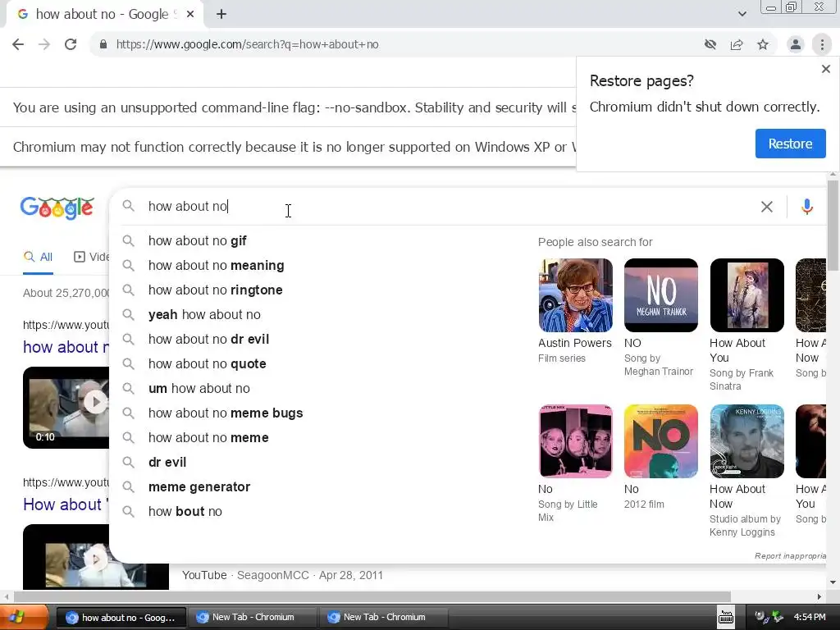Screen dimensions: 840x630
Task: Open the second 'How about' result title link
Action: click(x=66, y=504)
